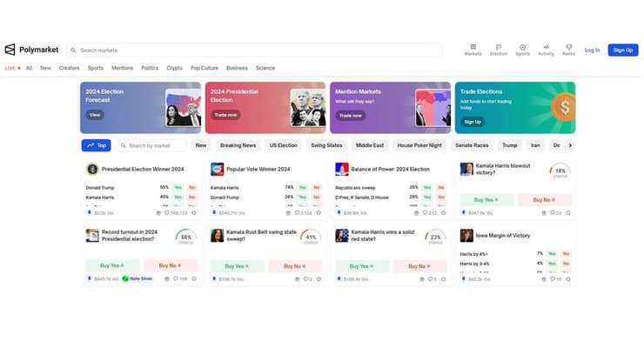
Task: Open Nate Silver tag on Record turnout card
Action: (138, 278)
